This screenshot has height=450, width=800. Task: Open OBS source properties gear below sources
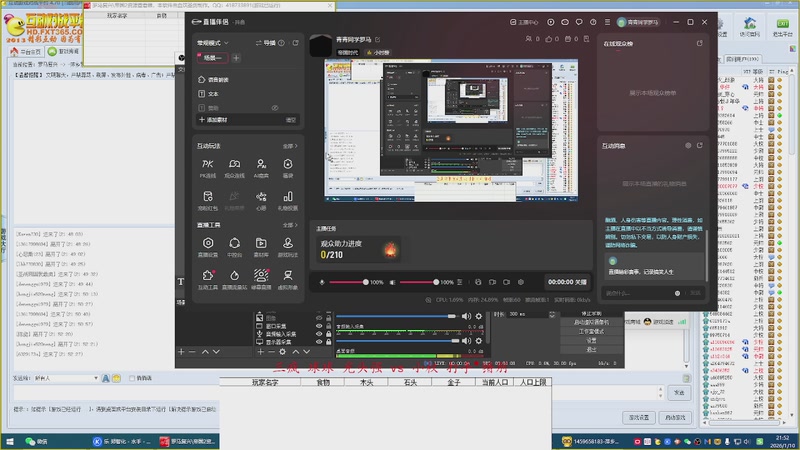coord(282,352)
